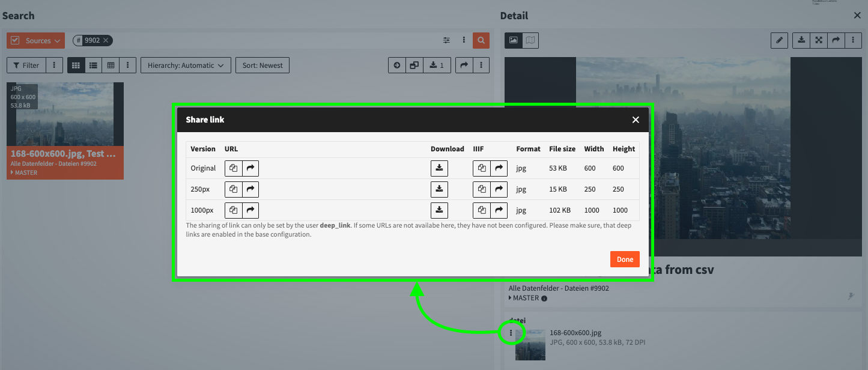Open the Sort: Newest dropdown
The height and width of the screenshot is (370, 868).
pos(263,65)
